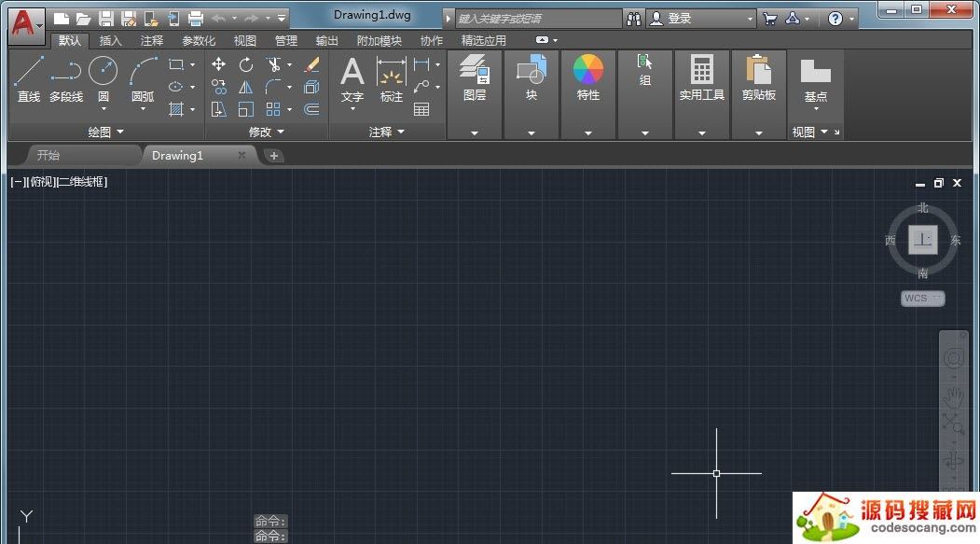
Task: Toggle the ribbon minimize button after 精选应用
Action: tap(543, 40)
